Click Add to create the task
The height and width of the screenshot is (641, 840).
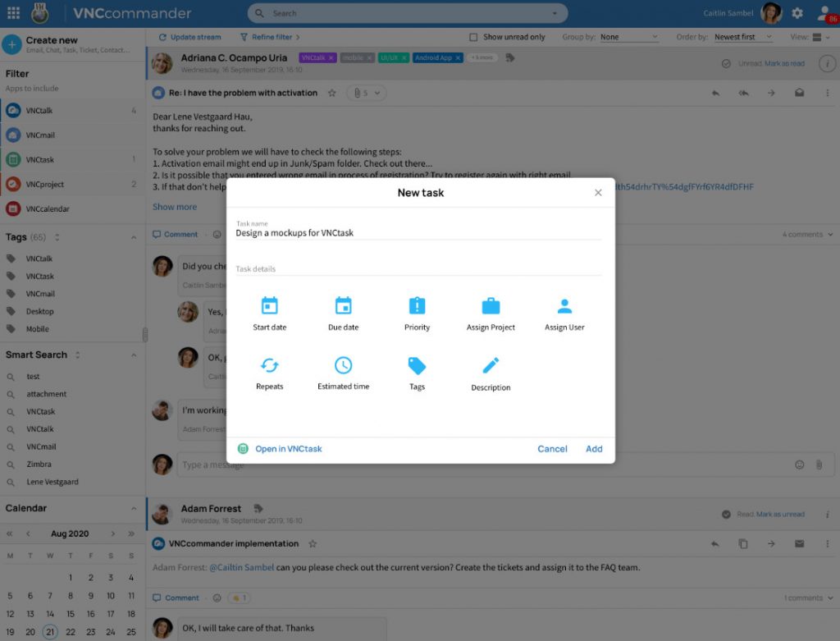[x=594, y=449]
